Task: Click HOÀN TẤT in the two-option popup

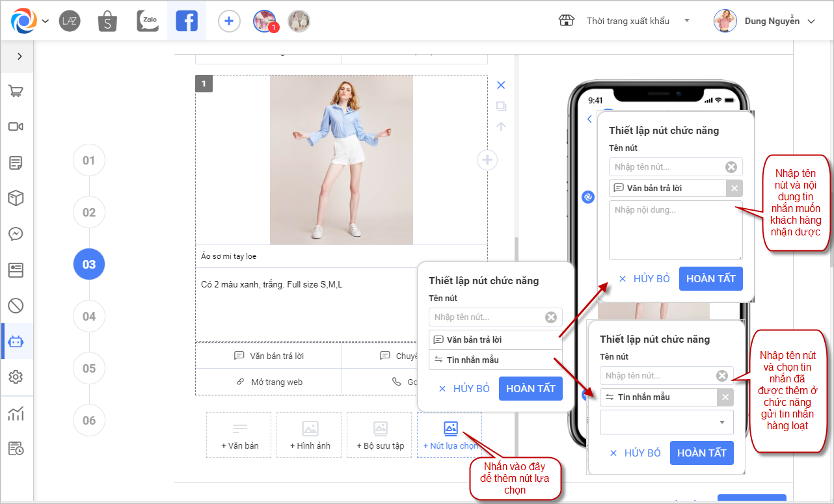Action: point(531,388)
